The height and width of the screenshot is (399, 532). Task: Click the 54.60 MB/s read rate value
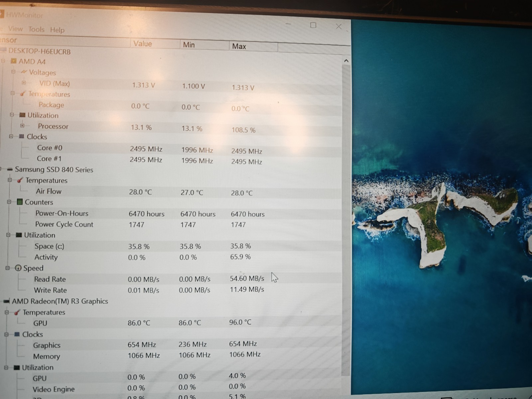[x=247, y=278]
